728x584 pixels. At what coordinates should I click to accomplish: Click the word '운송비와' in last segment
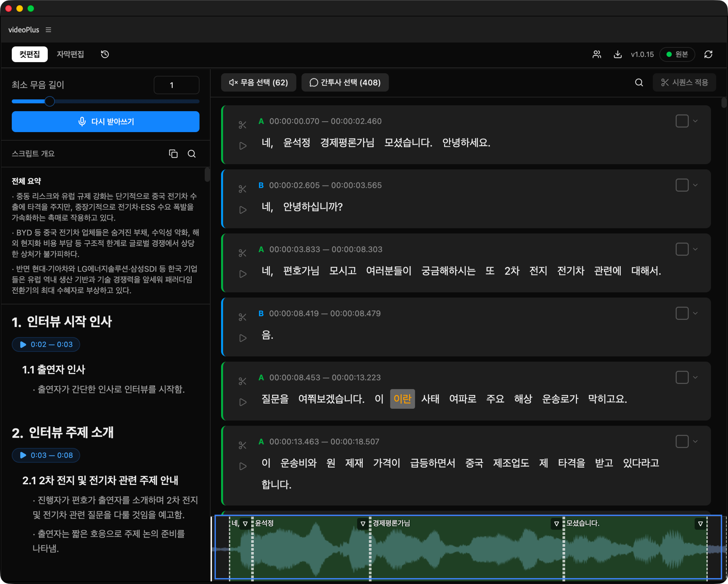point(298,463)
